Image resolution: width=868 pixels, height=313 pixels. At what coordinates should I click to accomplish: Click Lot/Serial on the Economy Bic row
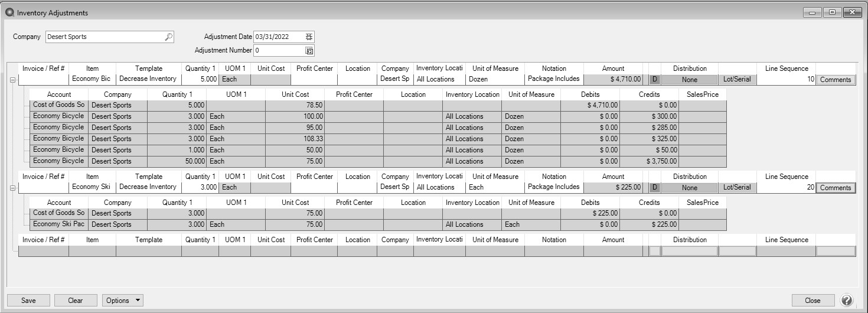[x=737, y=79]
